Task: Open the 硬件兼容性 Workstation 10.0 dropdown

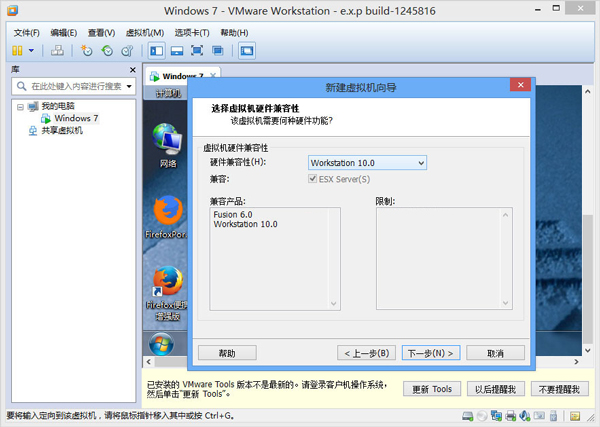Action: pyautogui.click(x=367, y=163)
